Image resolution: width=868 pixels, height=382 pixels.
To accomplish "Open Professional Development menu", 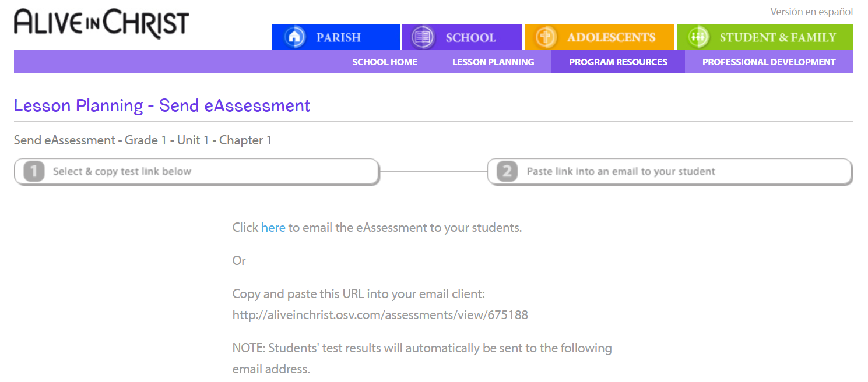I will pyautogui.click(x=769, y=62).
